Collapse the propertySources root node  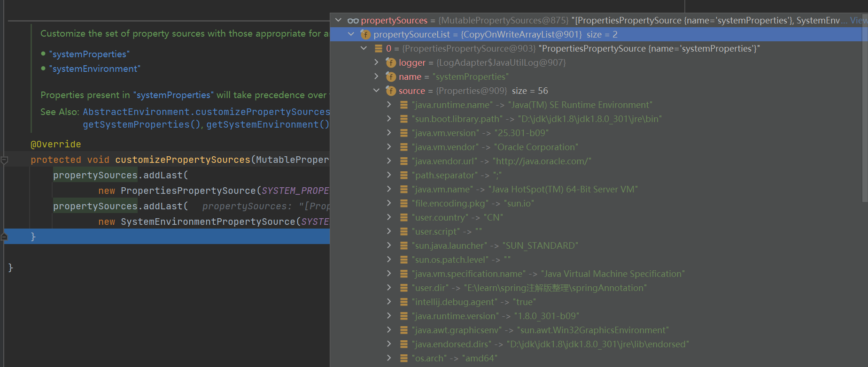coord(338,20)
